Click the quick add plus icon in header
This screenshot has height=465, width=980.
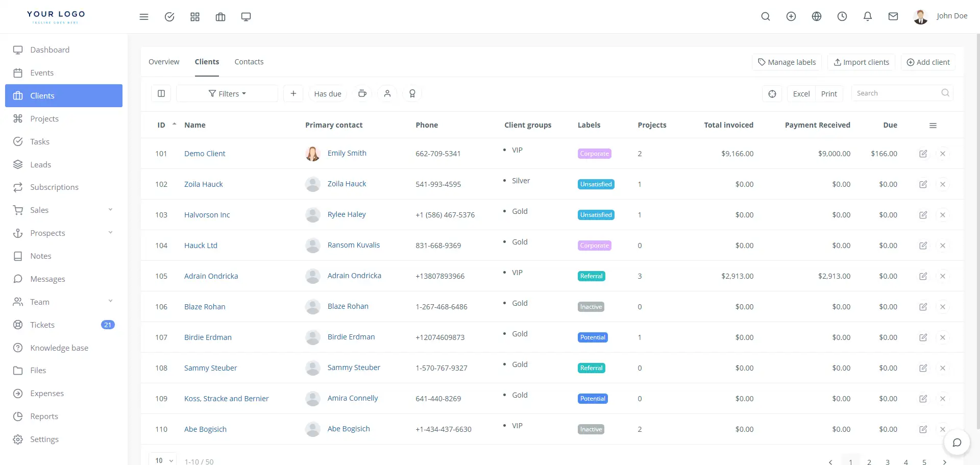click(791, 17)
